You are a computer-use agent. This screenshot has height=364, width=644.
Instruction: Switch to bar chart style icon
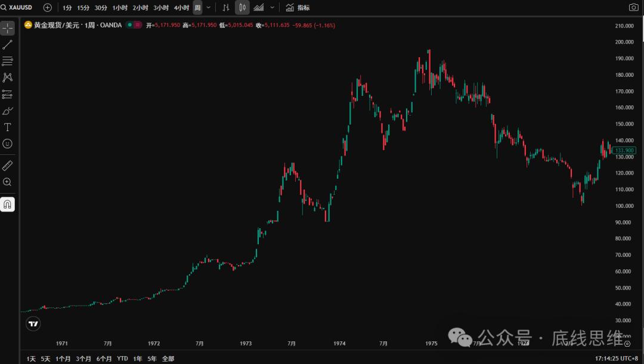[226, 7]
